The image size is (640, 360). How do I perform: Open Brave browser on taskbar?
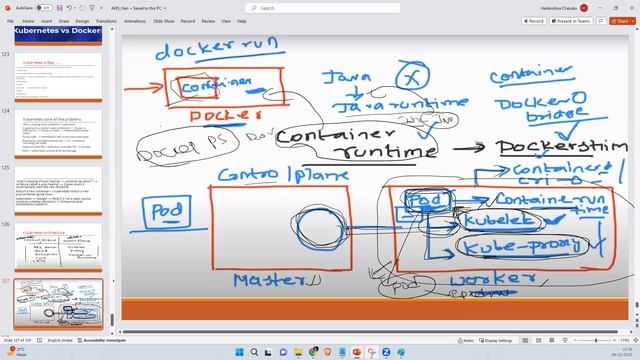[x=327, y=352]
